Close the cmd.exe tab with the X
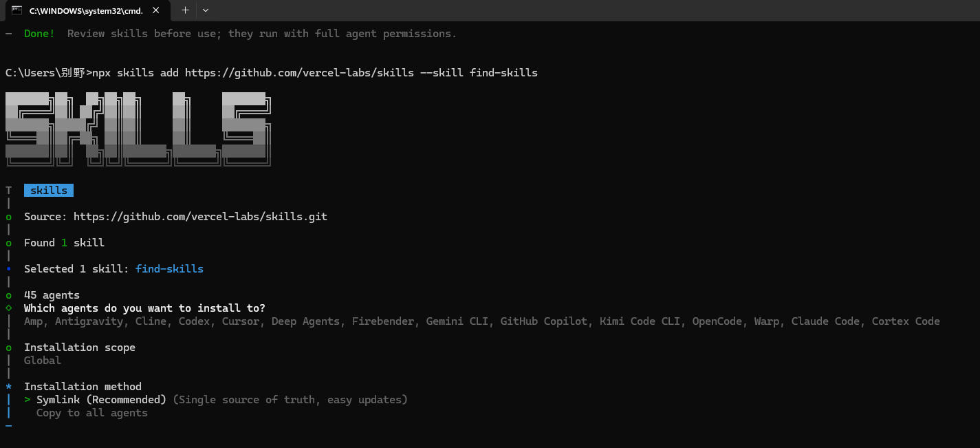 click(x=156, y=10)
